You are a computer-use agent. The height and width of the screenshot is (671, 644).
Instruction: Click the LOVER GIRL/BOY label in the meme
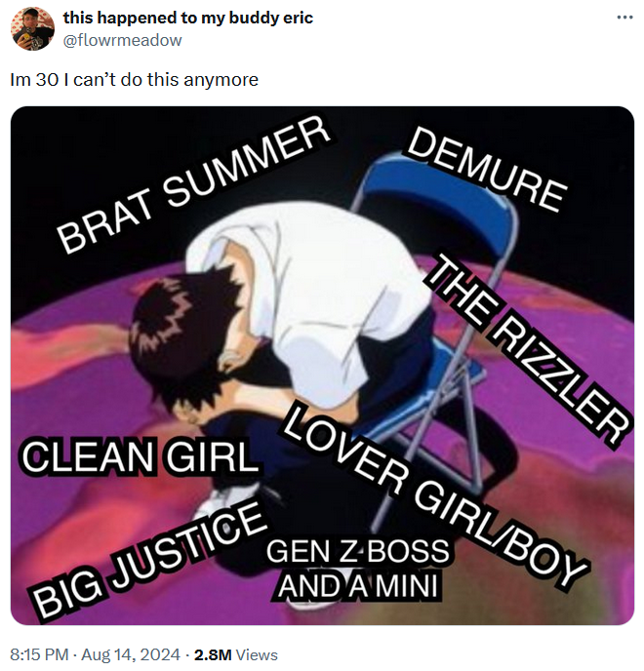tap(436, 495)
